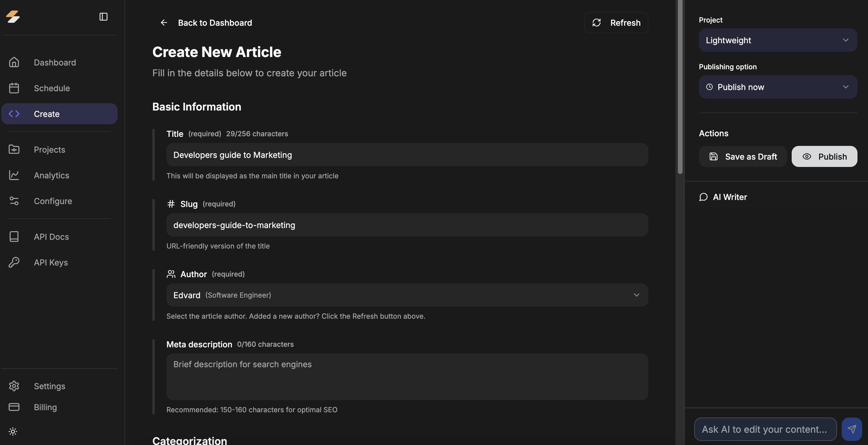The image size is (868, 445).
Task: Click the Title input field
Action: pyautogui.click(x=407, y=155)
